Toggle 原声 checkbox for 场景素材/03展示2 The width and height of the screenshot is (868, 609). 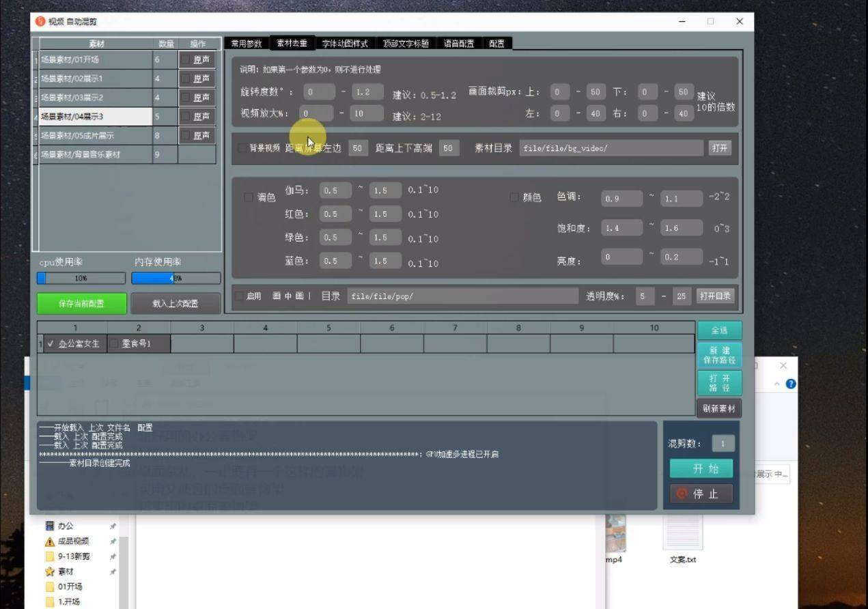pyautogui.click(x=186, y=98)
